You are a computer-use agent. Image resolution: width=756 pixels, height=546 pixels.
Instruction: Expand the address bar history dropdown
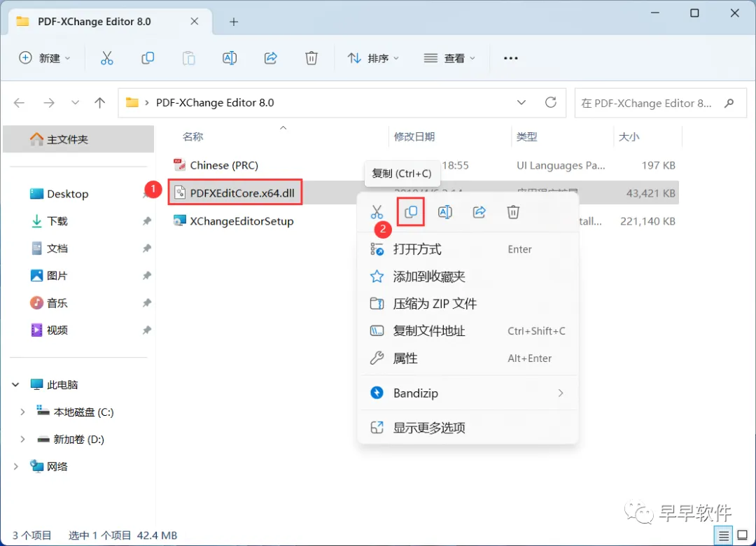(x=521, y=102)
